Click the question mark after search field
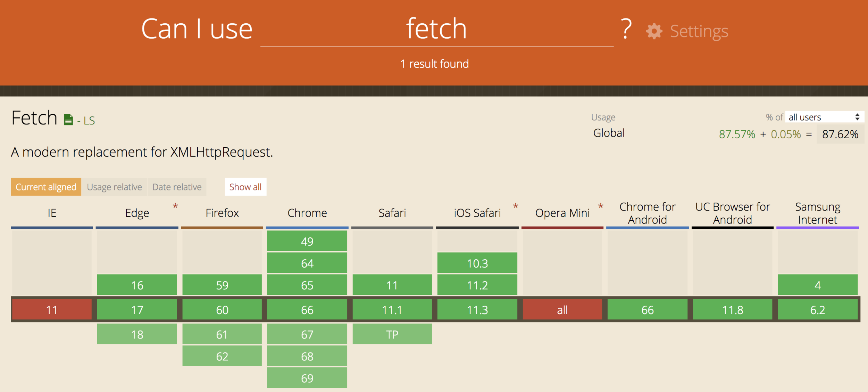Image resolution: width=868 pixels, height=392 pixels. 626,29
